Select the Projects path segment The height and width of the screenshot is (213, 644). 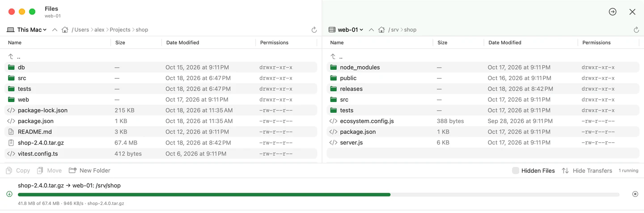coord(120,30)
